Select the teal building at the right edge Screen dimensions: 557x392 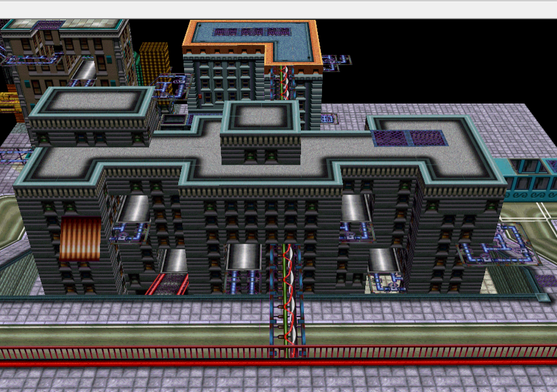(529, 180)
